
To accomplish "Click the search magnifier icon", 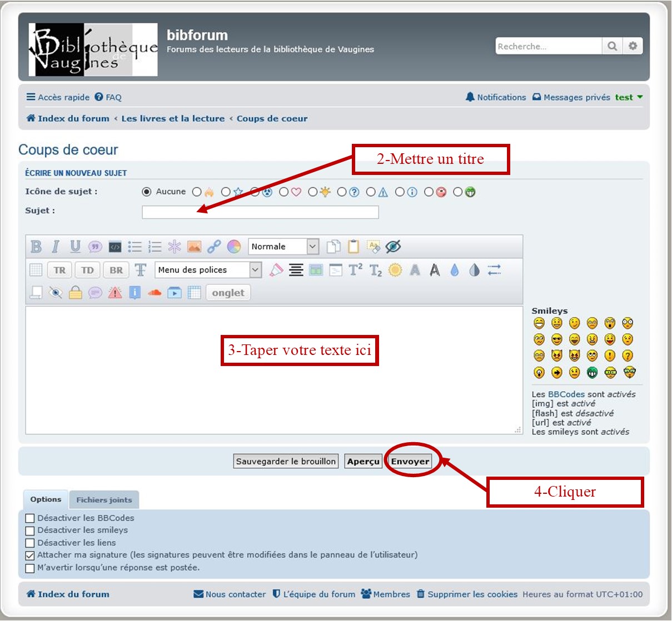I will [x=612, y=46].
